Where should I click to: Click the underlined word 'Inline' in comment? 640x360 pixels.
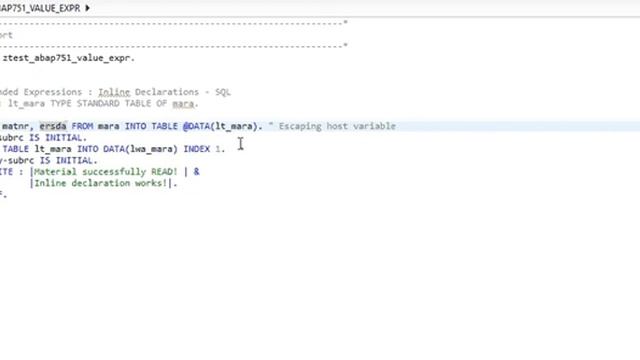(114, 92)
